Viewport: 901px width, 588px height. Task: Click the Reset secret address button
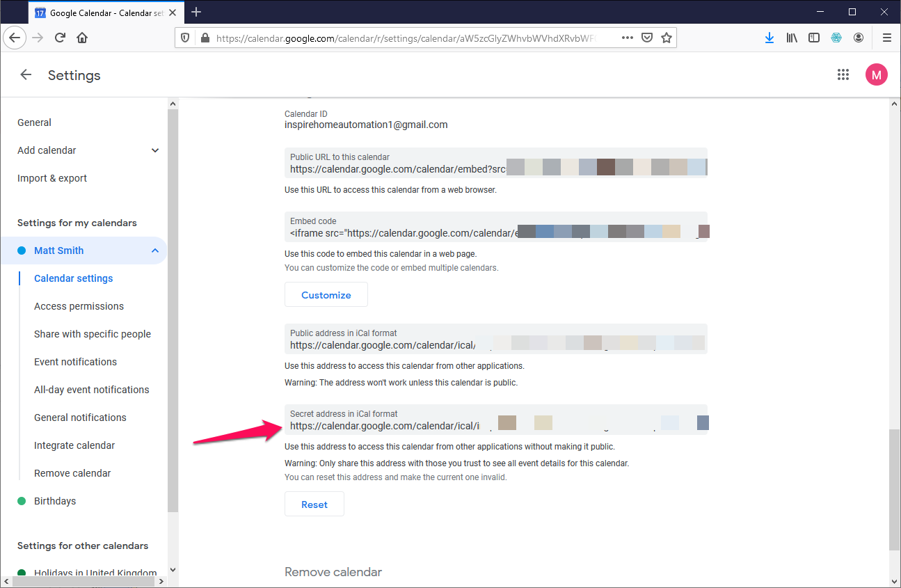click(314, 504)
